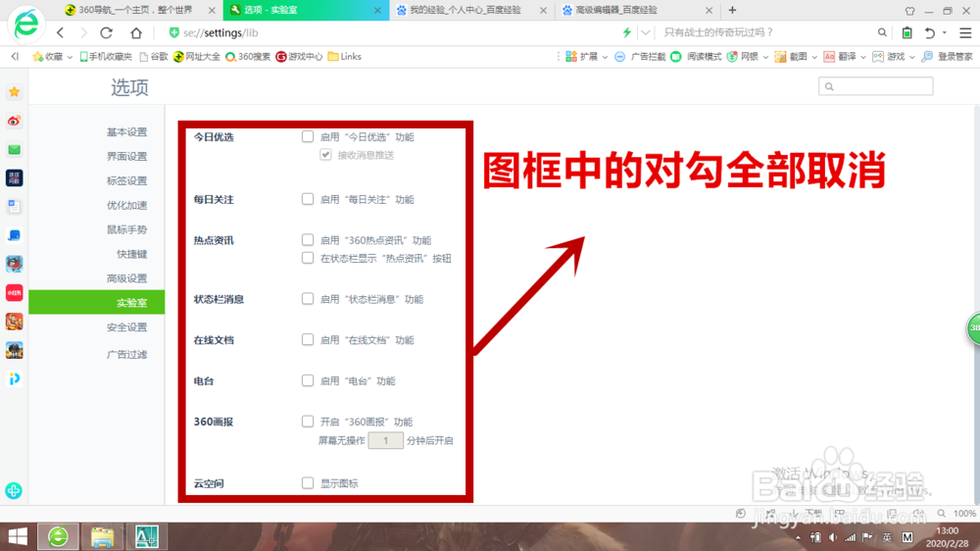Open the blue chat icon in sidebar

point(15,235)
